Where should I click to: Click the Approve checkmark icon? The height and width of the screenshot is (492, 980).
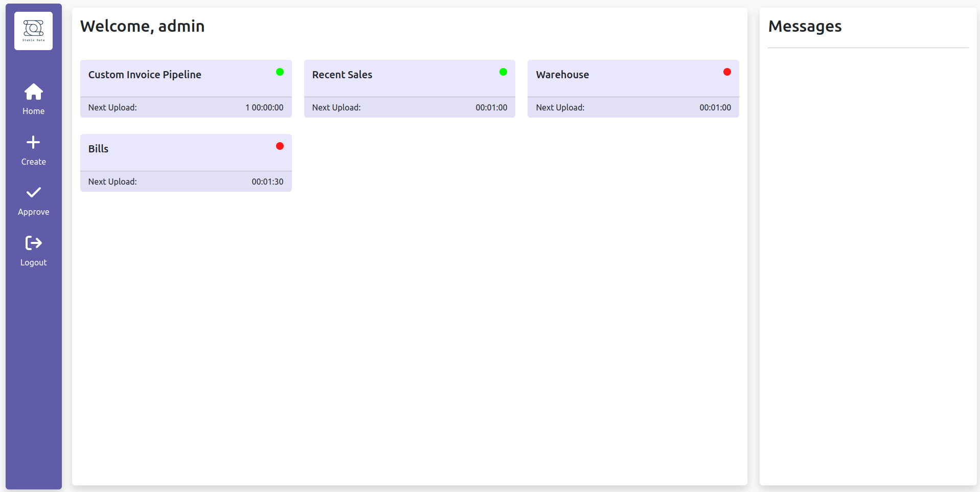point(34,192)
